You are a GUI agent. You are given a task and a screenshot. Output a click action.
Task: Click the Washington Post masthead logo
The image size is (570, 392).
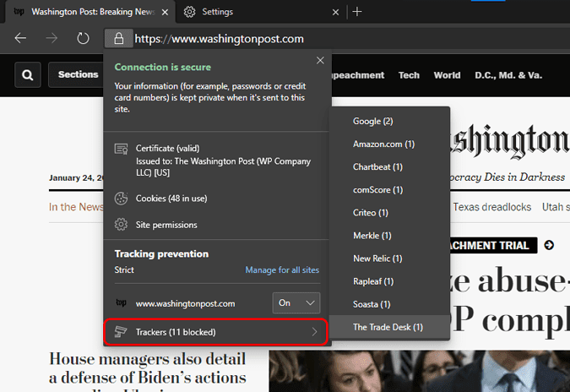coord(510,141)
